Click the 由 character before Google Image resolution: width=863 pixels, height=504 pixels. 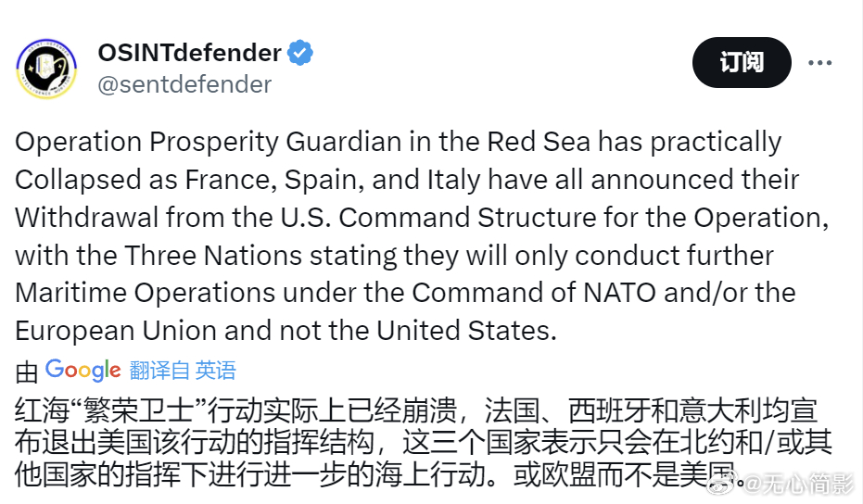[26, 372]
